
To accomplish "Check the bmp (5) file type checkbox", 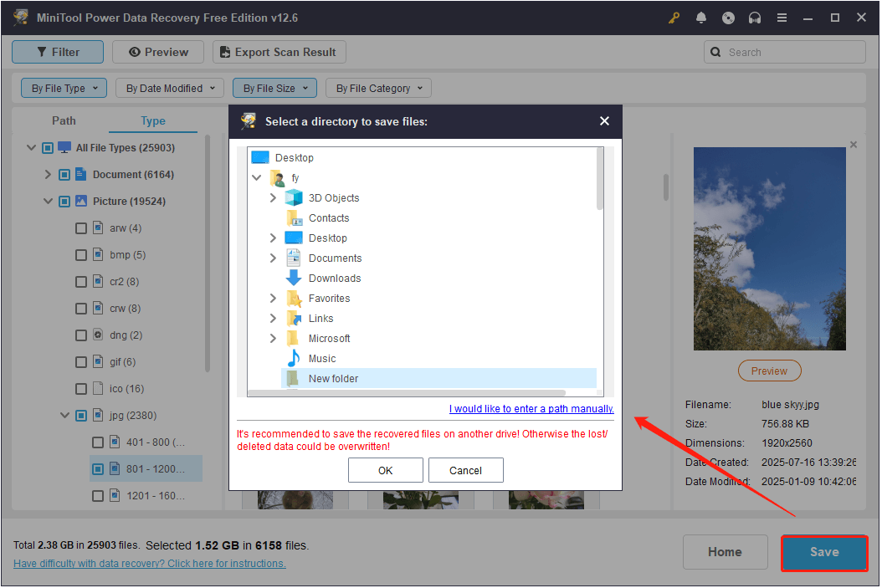I will pyautogui.click(x=81, y=254).
